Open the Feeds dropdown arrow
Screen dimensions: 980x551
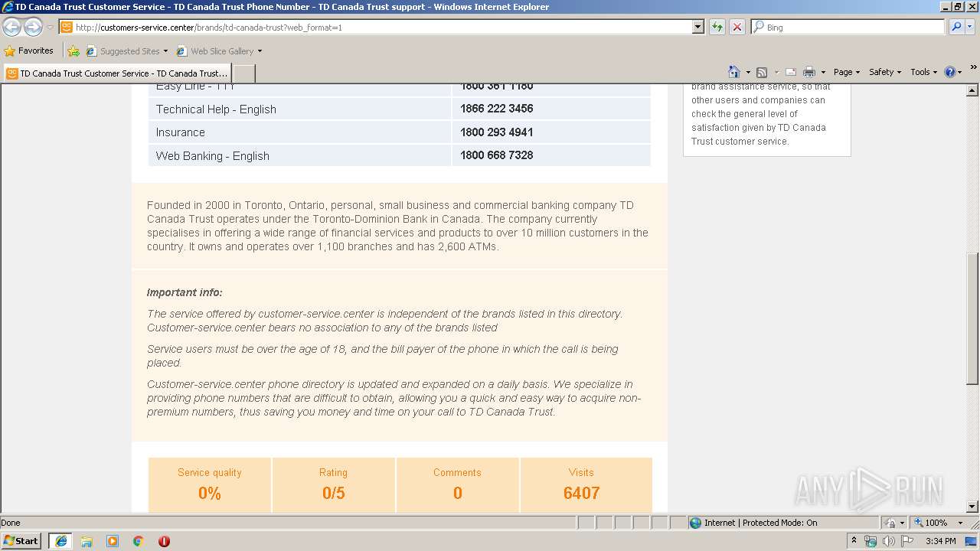pos(775,72)
